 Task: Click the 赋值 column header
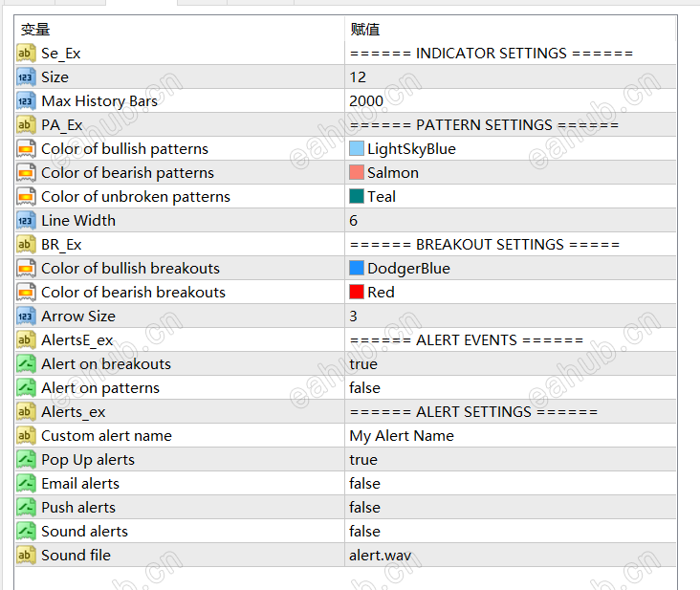pos(365,30)
